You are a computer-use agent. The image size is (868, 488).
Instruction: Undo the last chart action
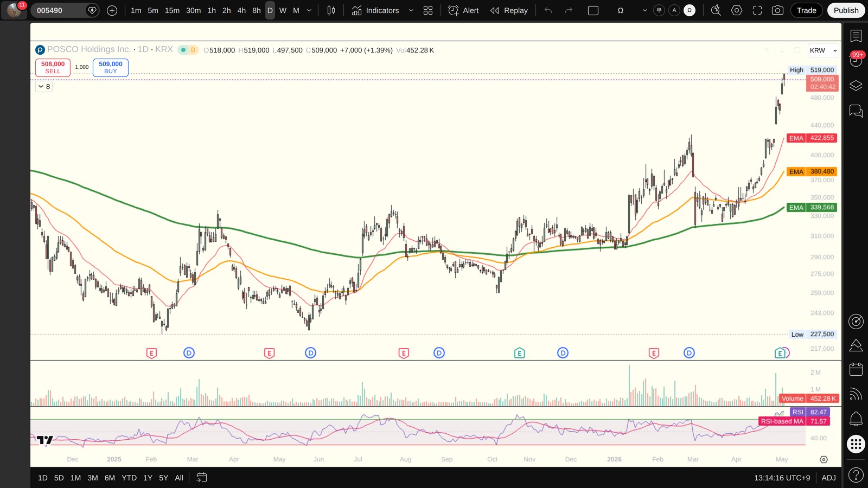[548, 10]
